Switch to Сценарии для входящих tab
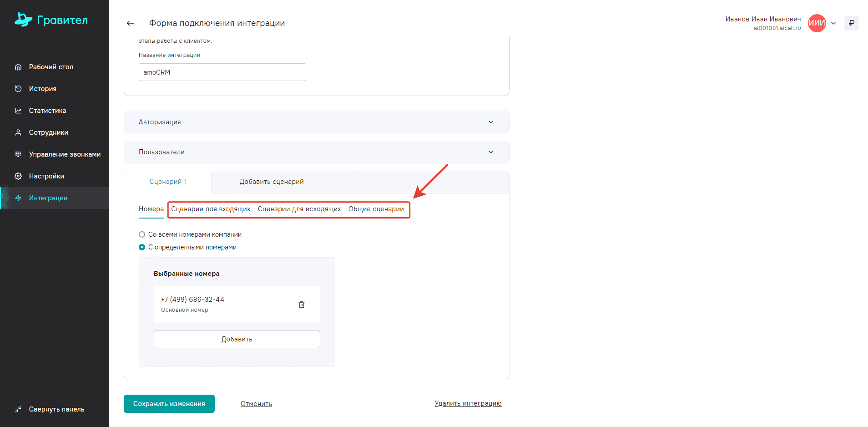This screenshot has width=868, height=427. point(211,209)
